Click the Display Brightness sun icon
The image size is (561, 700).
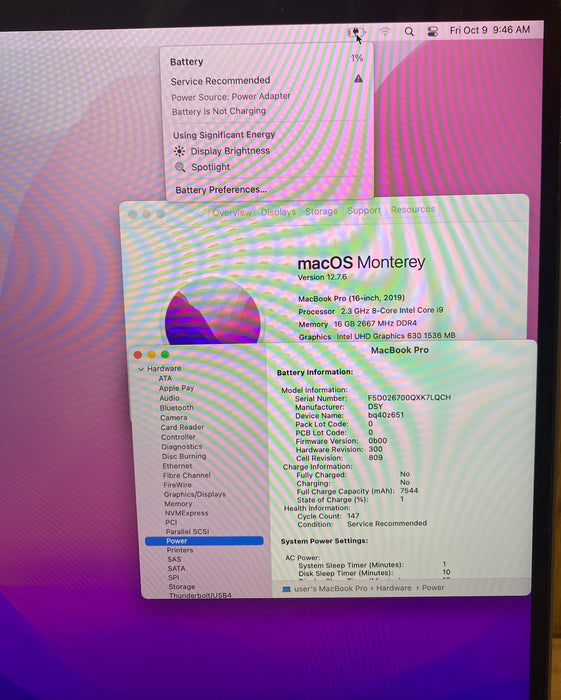pos(179,151)
